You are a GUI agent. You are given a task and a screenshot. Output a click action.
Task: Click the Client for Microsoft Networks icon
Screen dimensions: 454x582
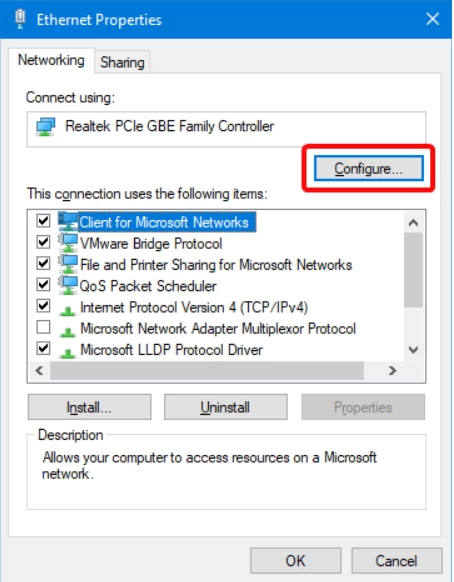pos(68,221)
